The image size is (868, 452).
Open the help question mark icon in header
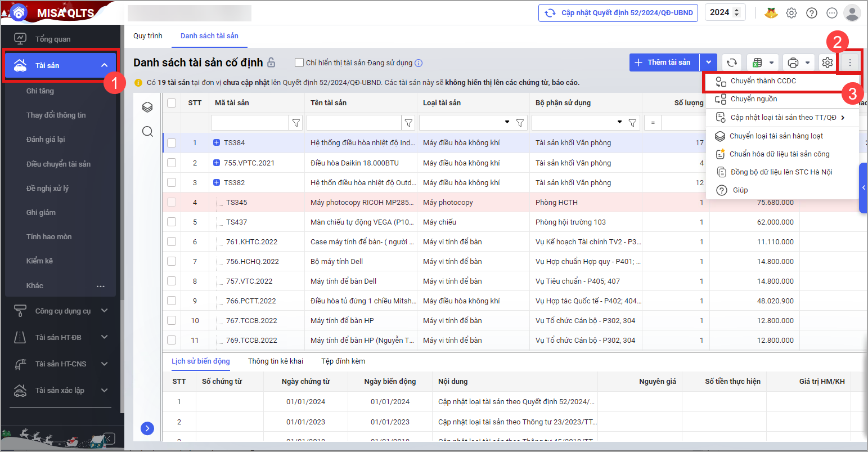812,13
